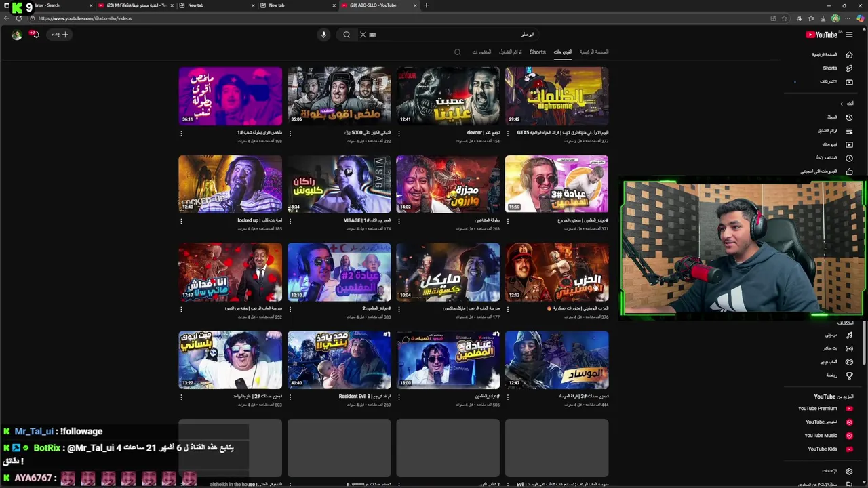Open Playlists icon in sidebar
The width and height of the screenshot is (868, 488).
click(x=849, y=131)
